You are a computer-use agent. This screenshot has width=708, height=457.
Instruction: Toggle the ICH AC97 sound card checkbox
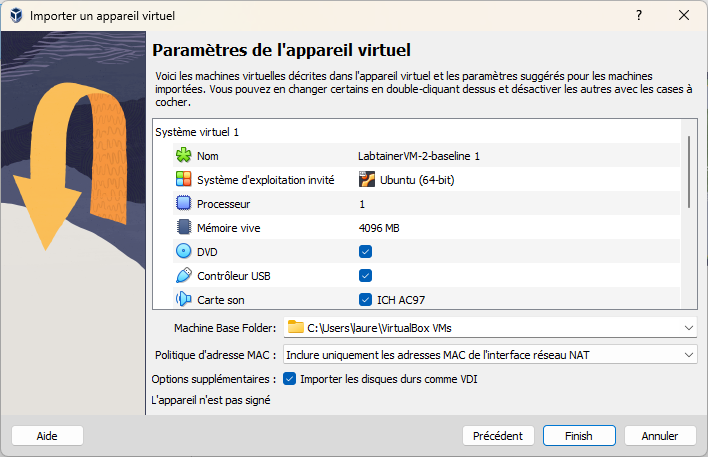365,299
